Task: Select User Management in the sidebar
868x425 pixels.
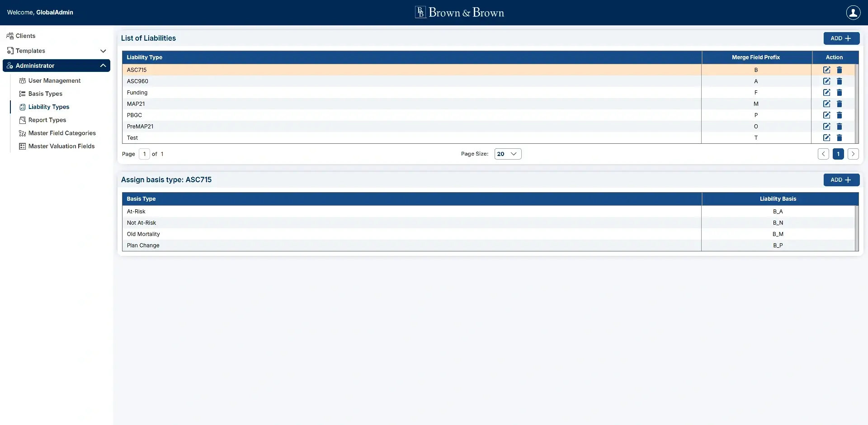Action: (54, 80)
